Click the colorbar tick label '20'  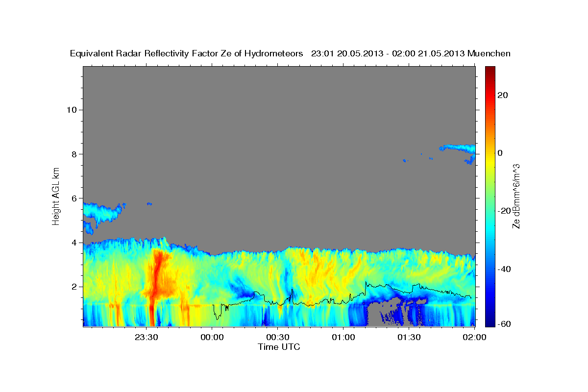(x=502, y=95)
